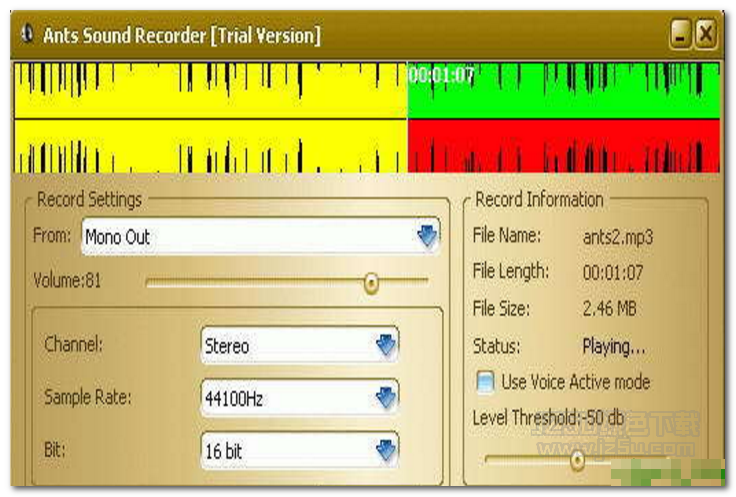The width and height of the screenshot is (736, 497).
Task: Click the Mono Out source field
Action: click(x=261, y=236)
